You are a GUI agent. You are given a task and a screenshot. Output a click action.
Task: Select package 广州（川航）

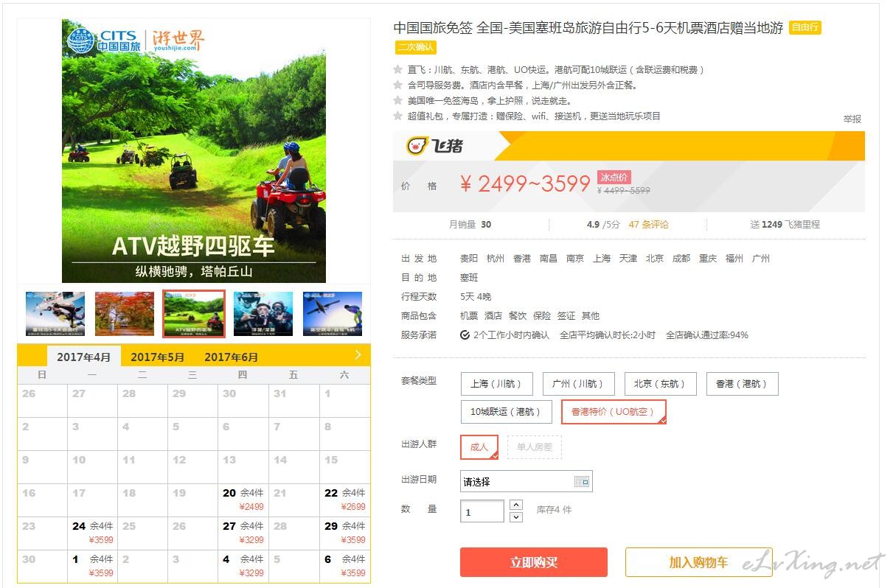point(578,384)
